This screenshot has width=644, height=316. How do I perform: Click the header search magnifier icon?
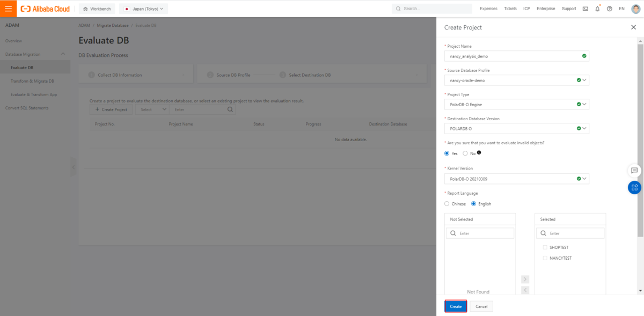[x=398, y=9]
